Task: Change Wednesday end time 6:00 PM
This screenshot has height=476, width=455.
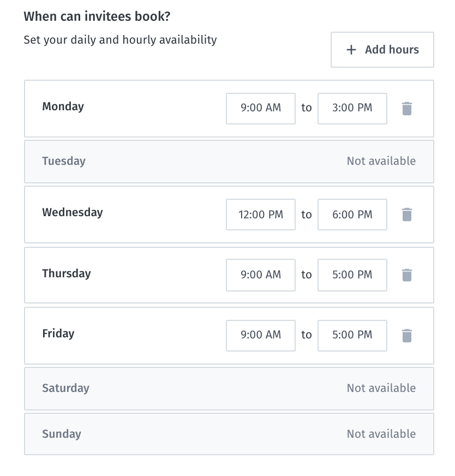Action: [x=352, y=215]
